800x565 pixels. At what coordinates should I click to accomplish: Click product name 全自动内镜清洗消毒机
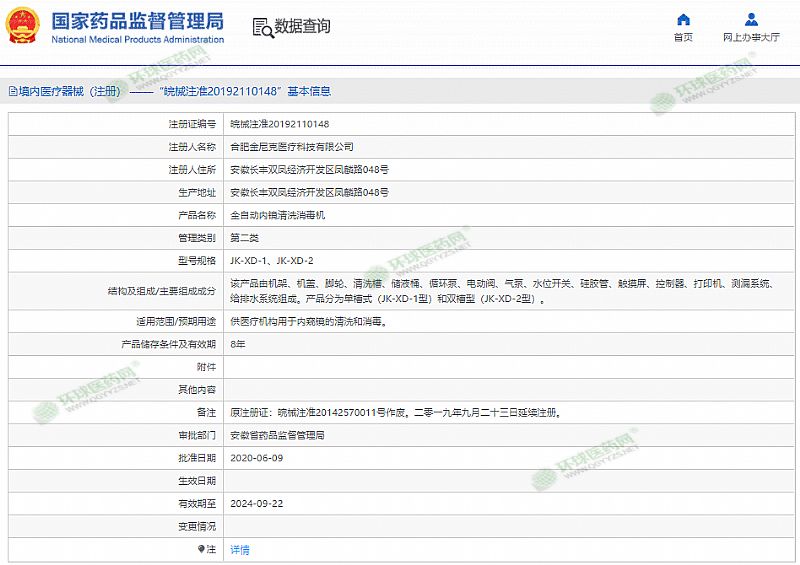point(278,215)
